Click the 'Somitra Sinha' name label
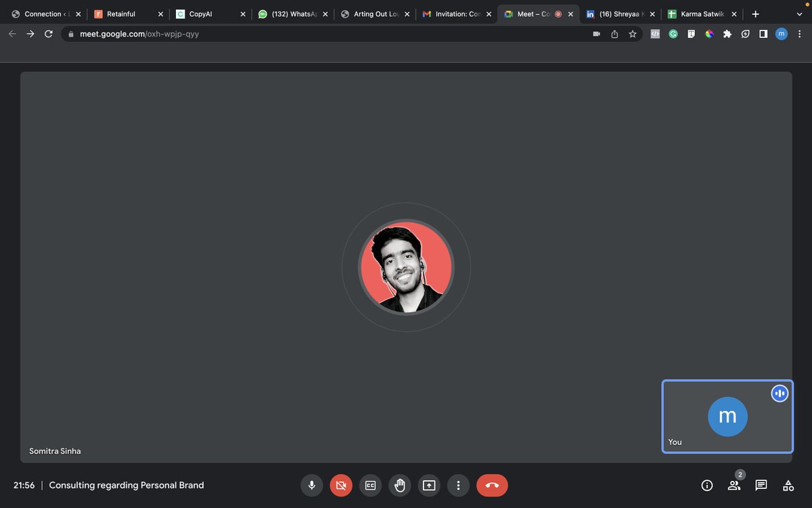Image resolution: width=812 pixels, height=508 pixels. click(x=55, y=450)
